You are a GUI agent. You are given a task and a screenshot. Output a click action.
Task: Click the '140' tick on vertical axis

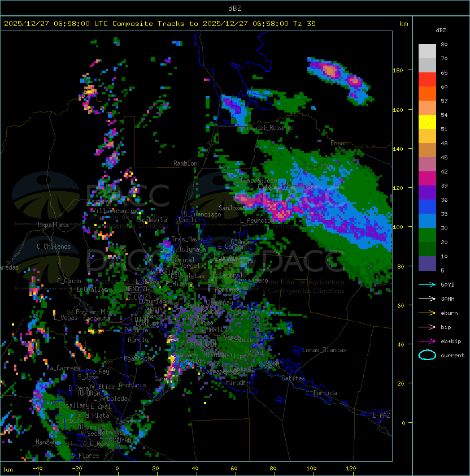(x=398, y=149)
